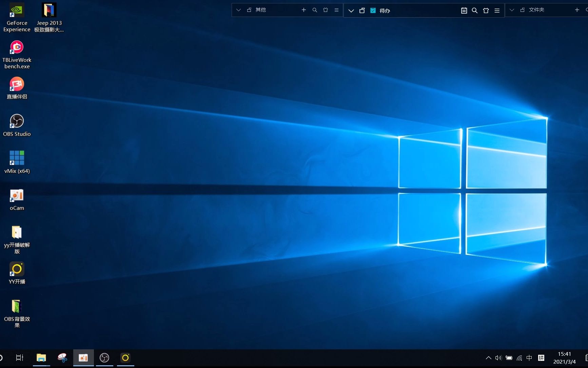Open the 待办 panel menu
This screenshot has height=368, width=588.
[497, 11]
